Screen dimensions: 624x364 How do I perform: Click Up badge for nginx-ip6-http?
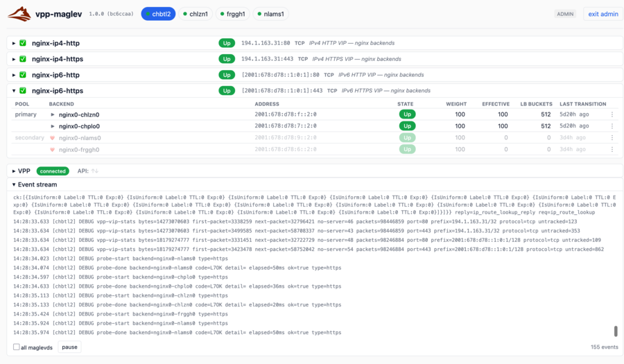click(x=227, y=75)
